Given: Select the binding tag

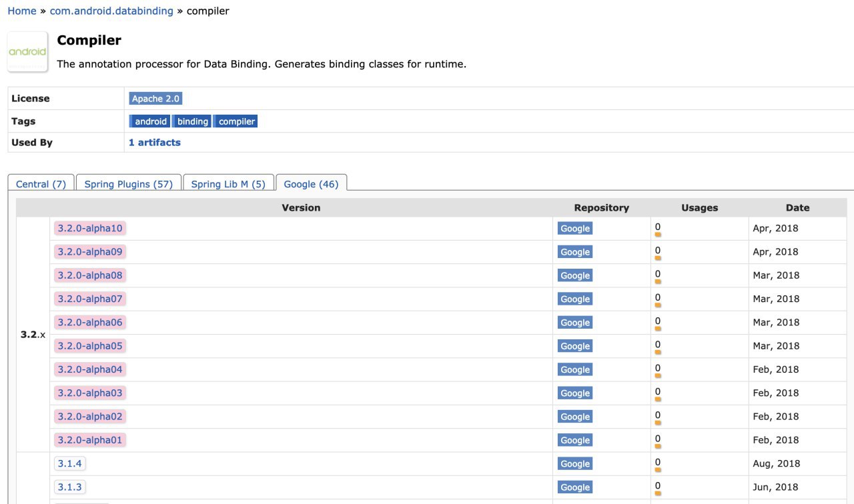Looking at the screenshot, I should tap(192, 121).
